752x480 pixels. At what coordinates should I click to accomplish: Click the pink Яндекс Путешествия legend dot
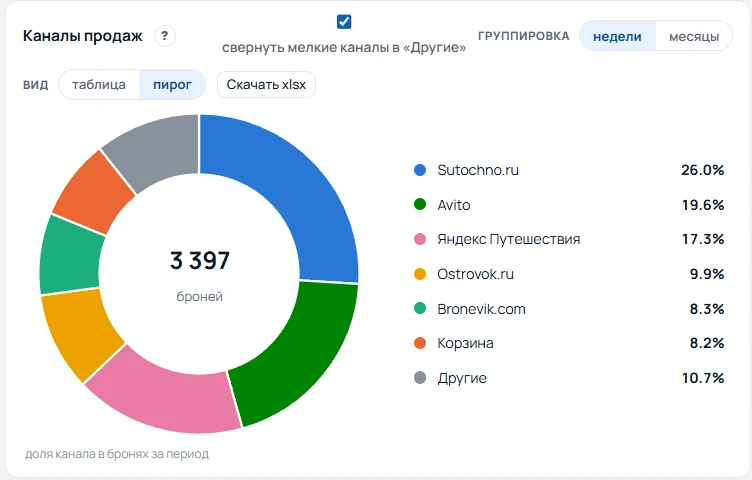420,239
